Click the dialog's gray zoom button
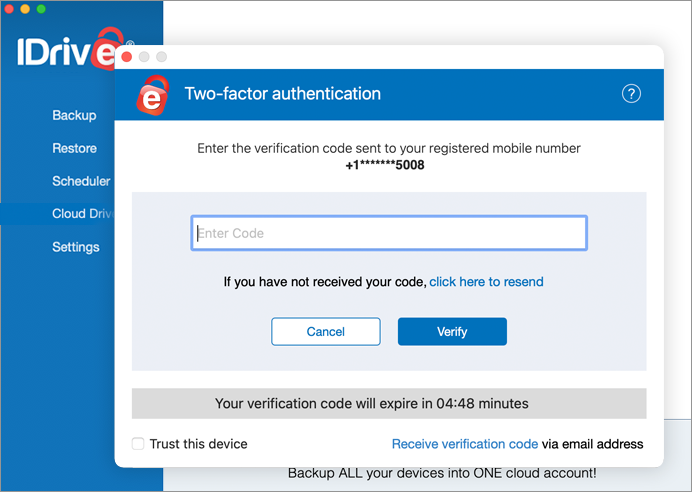This screenshot has height=492, width=692. pos(162,57)
